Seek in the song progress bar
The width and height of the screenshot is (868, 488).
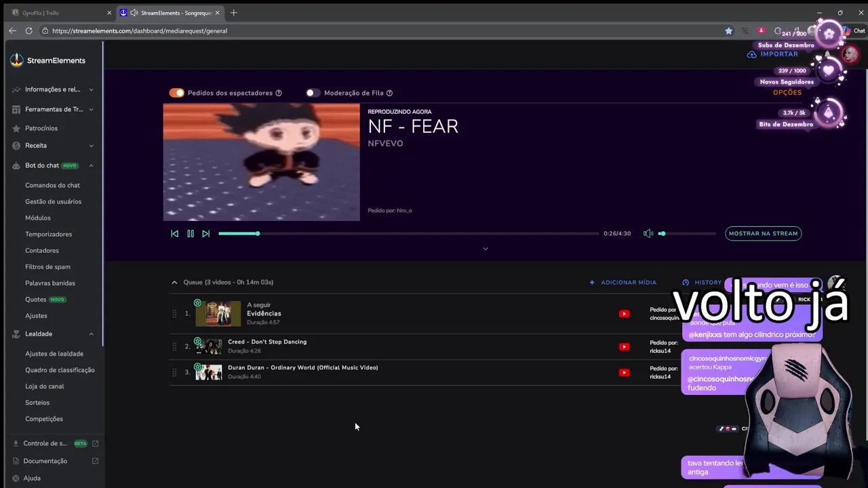[x=408, y=233]
